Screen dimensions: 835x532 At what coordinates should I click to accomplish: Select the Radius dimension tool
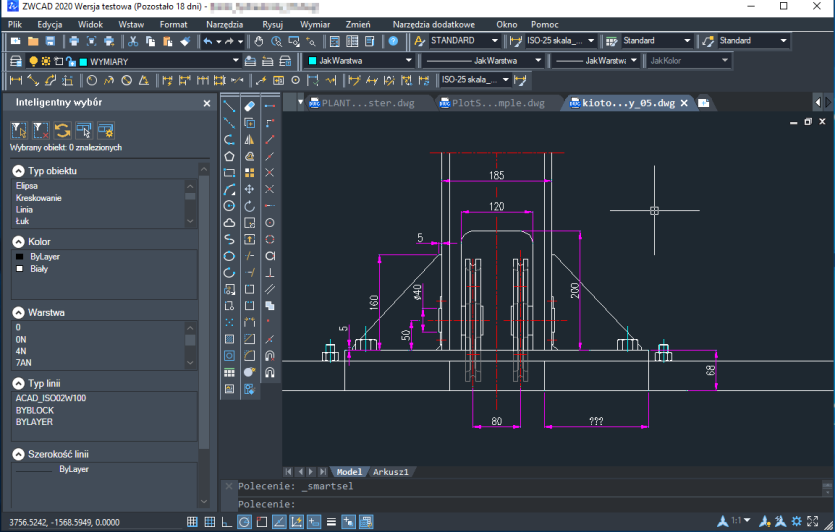click(92, 80)
